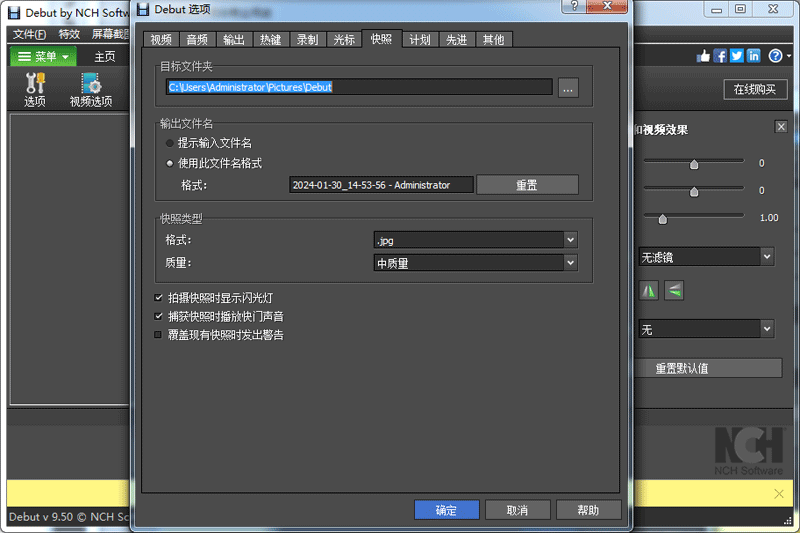800x533 pixels.
Task: Click vertical flip icon in effects panel
Action: click(x=674, y=291)
